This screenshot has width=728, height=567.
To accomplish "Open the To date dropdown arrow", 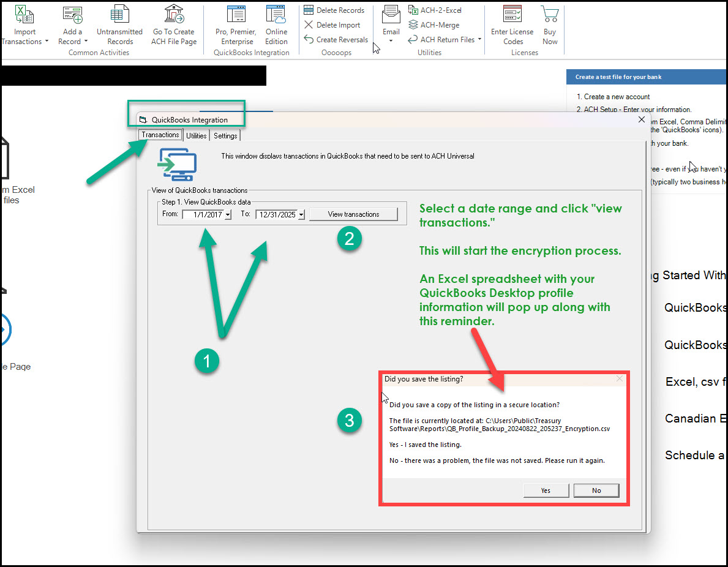I will 301,215.
